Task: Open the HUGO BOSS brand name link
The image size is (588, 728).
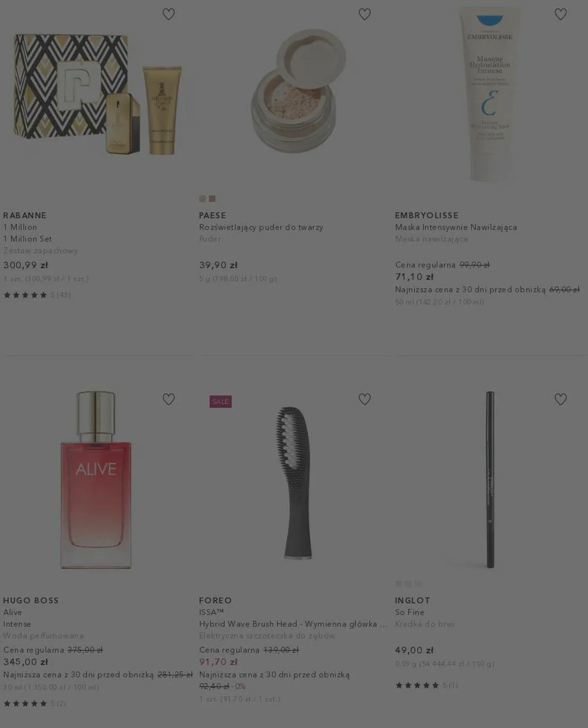Action: point(31,600)
